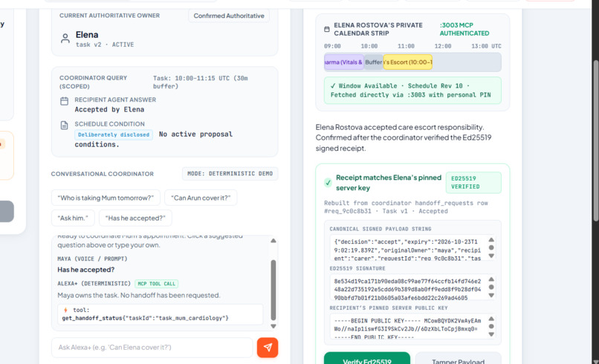Click the gray Buffer calendar block
Image resolution: width=599 pixels, height=364 pixels.
[x=373, y=62]
